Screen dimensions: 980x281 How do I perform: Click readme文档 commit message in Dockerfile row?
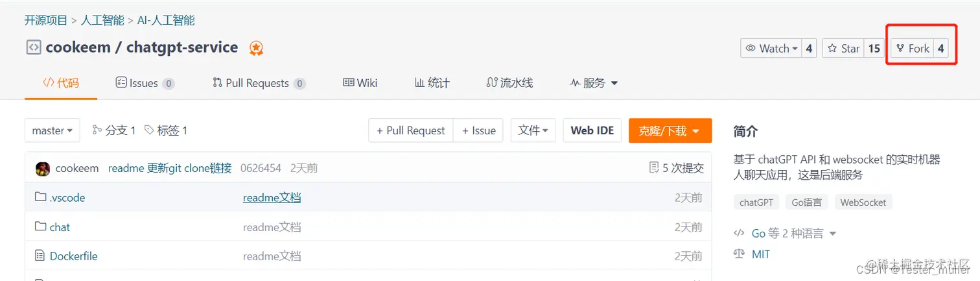[x=272, y=256]
